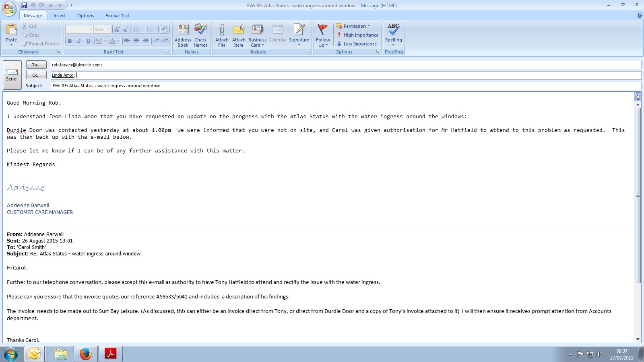Screen dimensions: 644x362
Task: Open Windows Explorer from the taskbar
Action: [61, 354]
